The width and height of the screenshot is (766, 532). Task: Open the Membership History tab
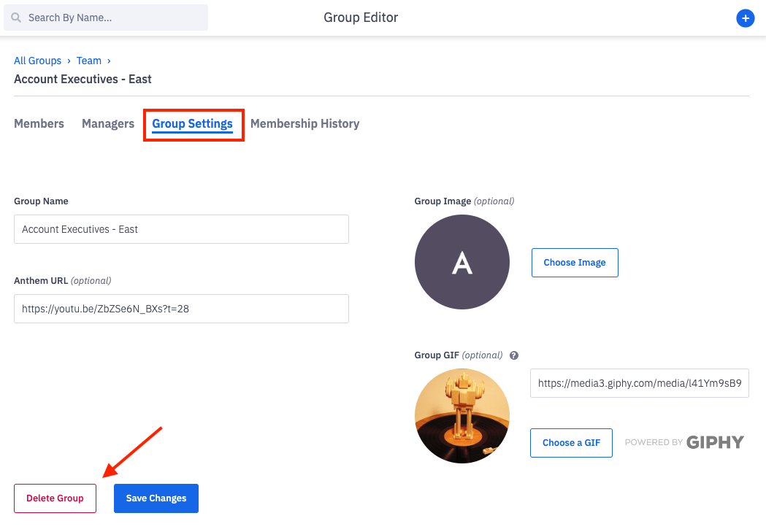pyautogui.click(x=305, y=123)
